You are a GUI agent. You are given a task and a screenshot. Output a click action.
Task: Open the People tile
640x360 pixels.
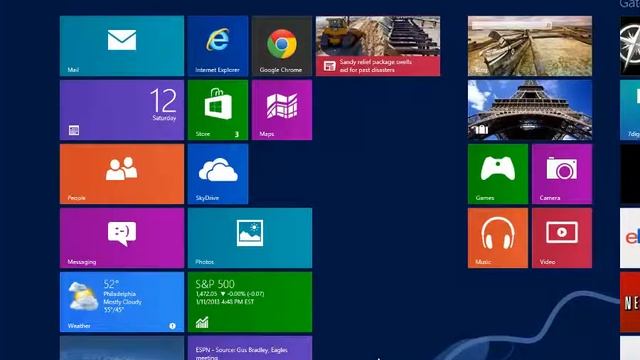(x=122, y=174)
